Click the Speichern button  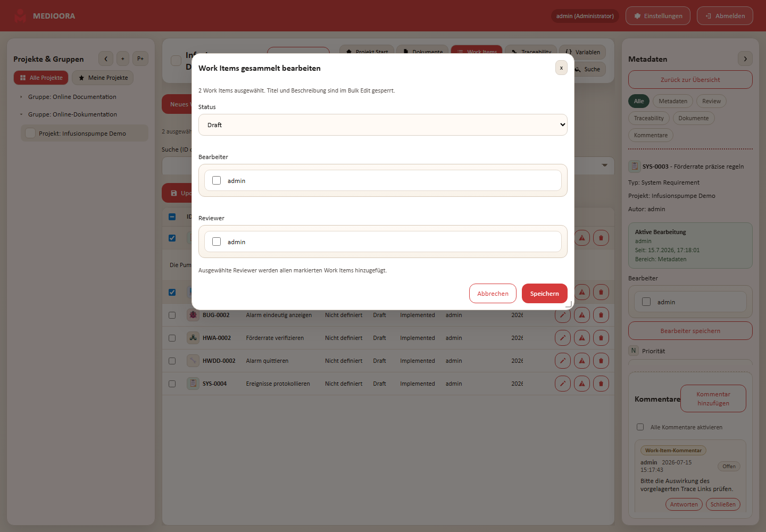545,294
